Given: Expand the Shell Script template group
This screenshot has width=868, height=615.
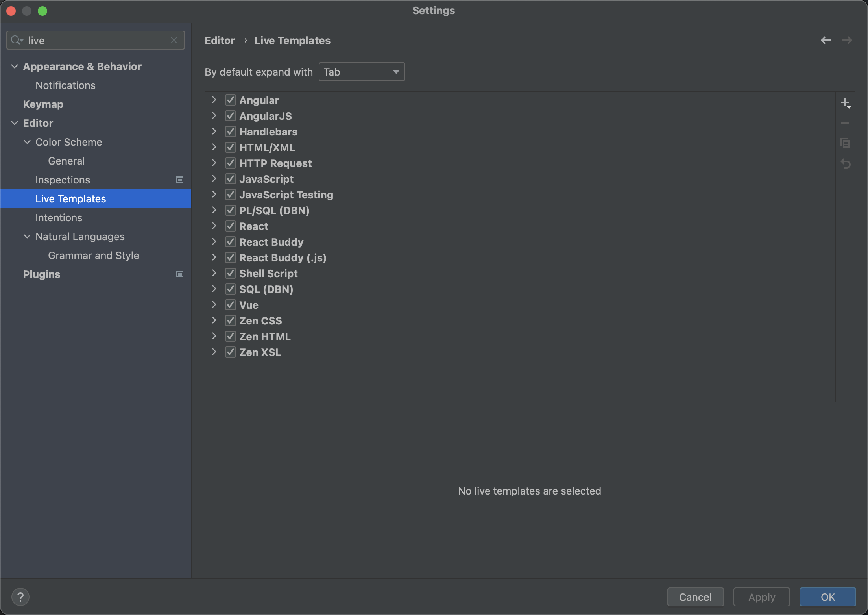Looking at the screenshot, I should tap(214, 273).
